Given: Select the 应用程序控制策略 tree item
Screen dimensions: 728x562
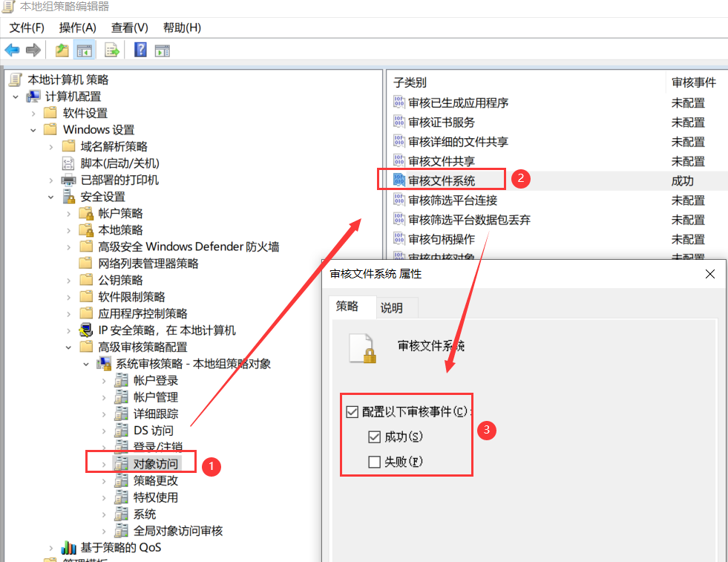Looking at the screenshot, I should click(142, 313).
